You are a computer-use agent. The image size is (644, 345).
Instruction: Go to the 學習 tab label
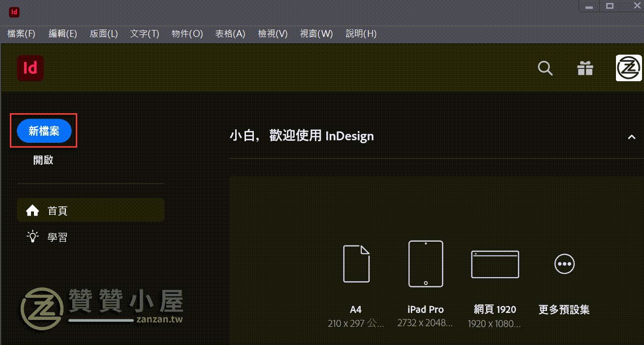click(x=58, y=237)
